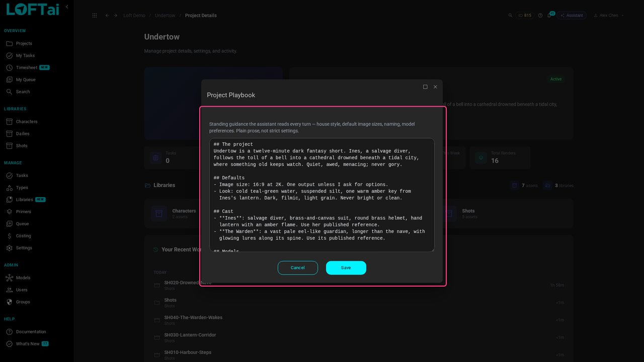The height and width of the screenshot is (362, 644).
Task: Open the help question-mark icon
Action: pos(540,16)
